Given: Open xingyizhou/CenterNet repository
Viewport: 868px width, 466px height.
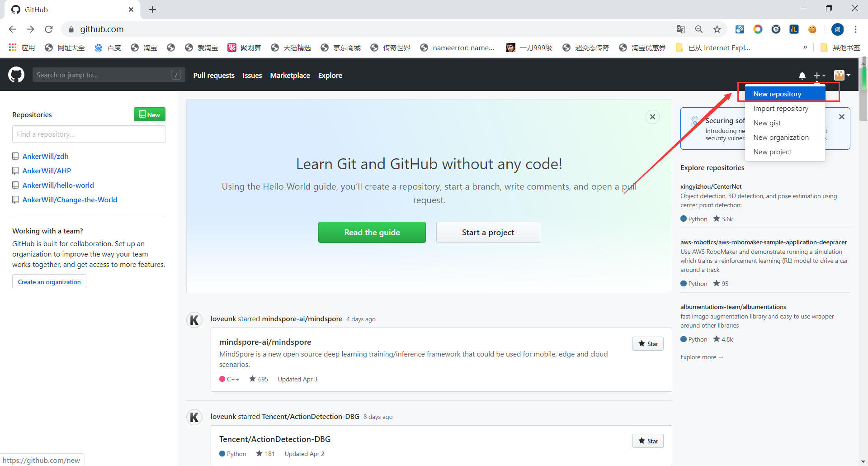Looking at the screenshot, I should [711, 186].
